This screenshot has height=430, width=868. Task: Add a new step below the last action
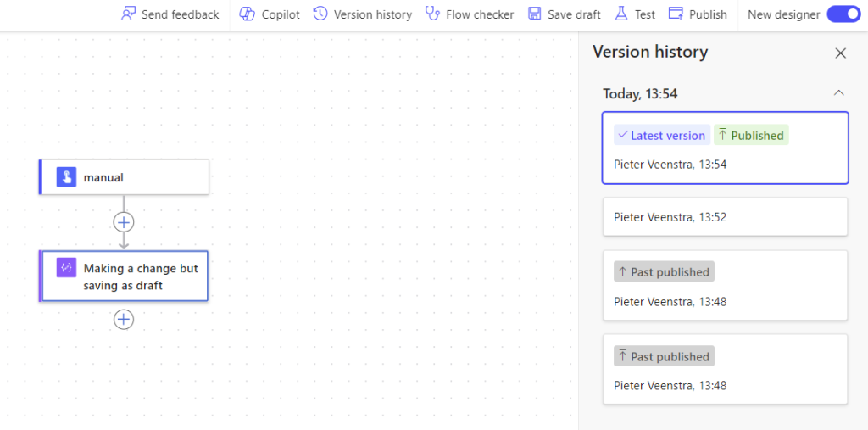coord(124,319)
